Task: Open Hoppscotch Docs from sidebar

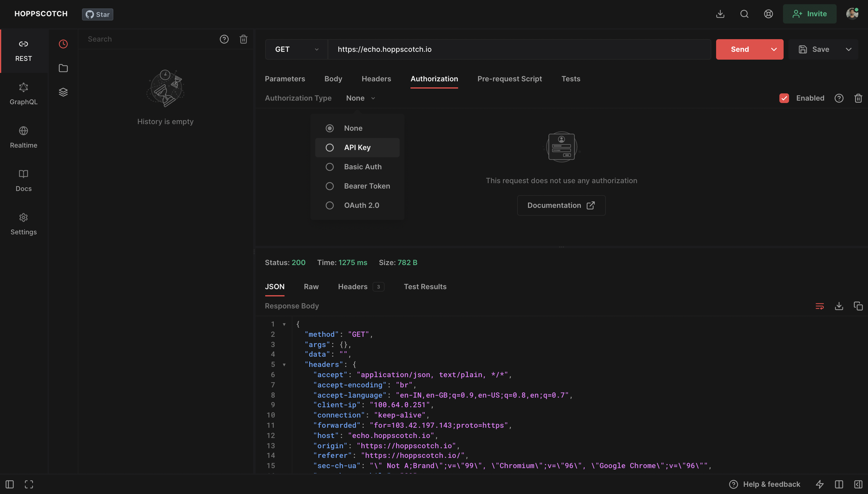Action: point(23,180)
